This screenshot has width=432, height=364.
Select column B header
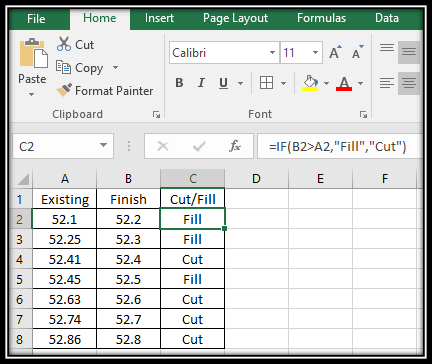[x=128, y=179]
